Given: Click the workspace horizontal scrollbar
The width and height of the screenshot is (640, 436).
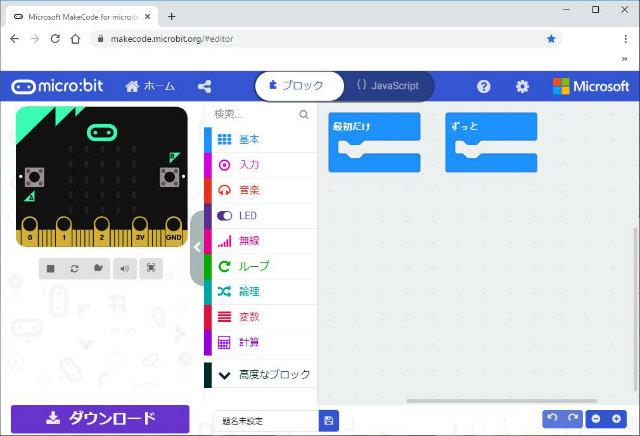Looking at the screenshot, I should (x=502, y=401).
